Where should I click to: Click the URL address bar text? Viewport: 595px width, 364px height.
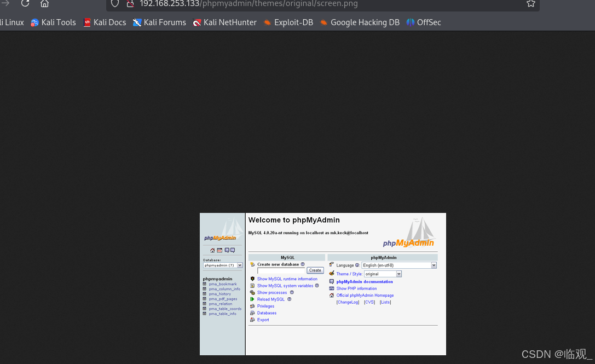tap(249, 4)
